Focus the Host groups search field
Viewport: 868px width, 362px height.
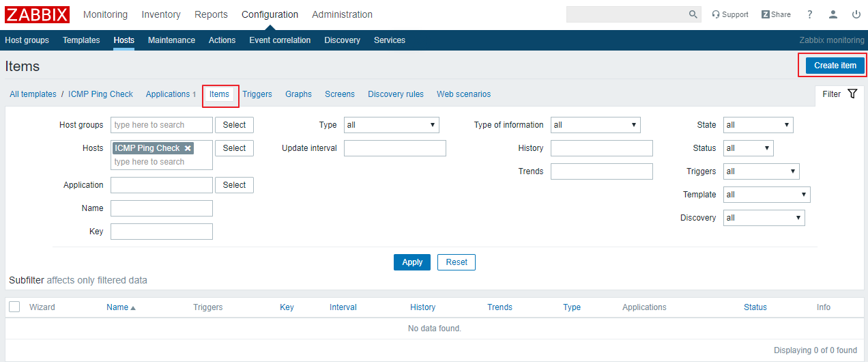click(x=162, y=125)
